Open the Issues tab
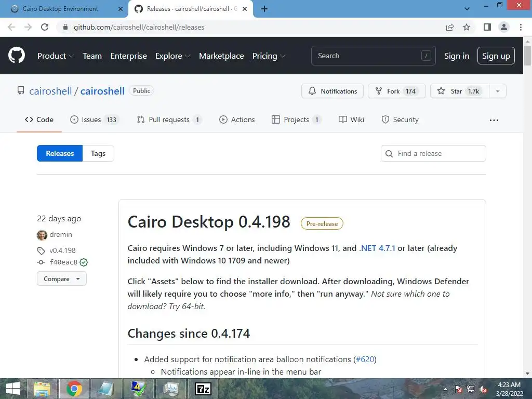This screenshot has height=399, width=532. point(95,120)
